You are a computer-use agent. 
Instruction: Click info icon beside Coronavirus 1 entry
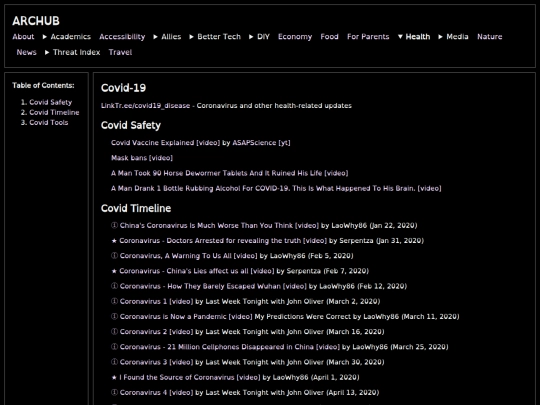[x=114, y=301]
